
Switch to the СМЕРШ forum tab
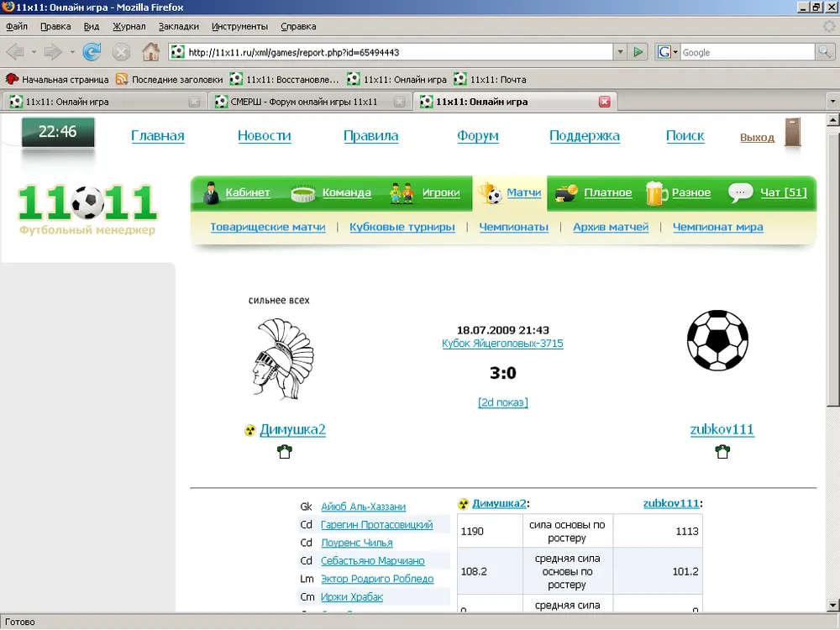pos(309,102)
